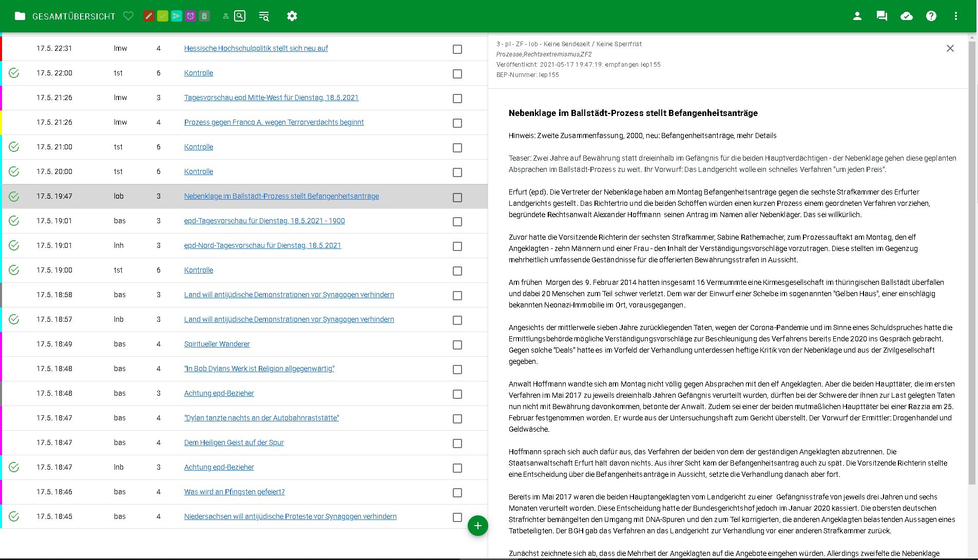Open the three-dot overflow menu
Screen dimensions: 978x560
click(x=956, y=16)
